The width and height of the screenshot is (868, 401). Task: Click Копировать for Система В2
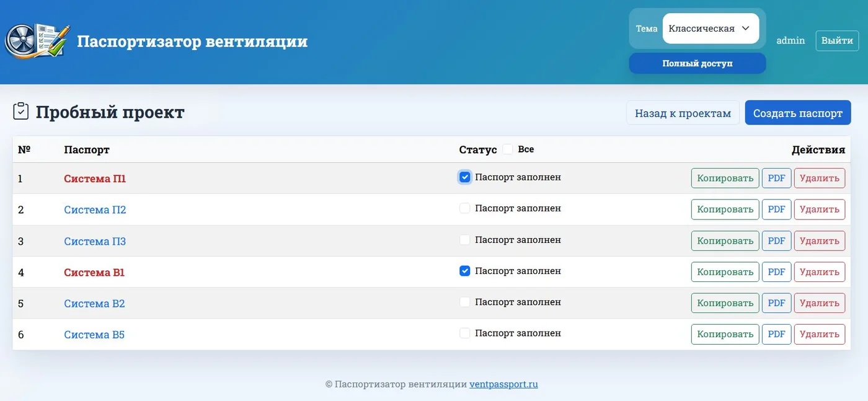point(725,303)
